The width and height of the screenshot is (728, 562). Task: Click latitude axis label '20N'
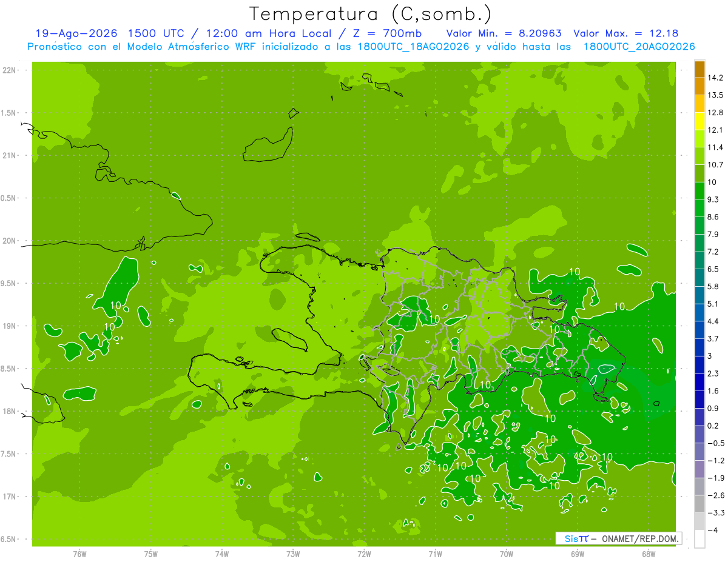pos(10,241)
